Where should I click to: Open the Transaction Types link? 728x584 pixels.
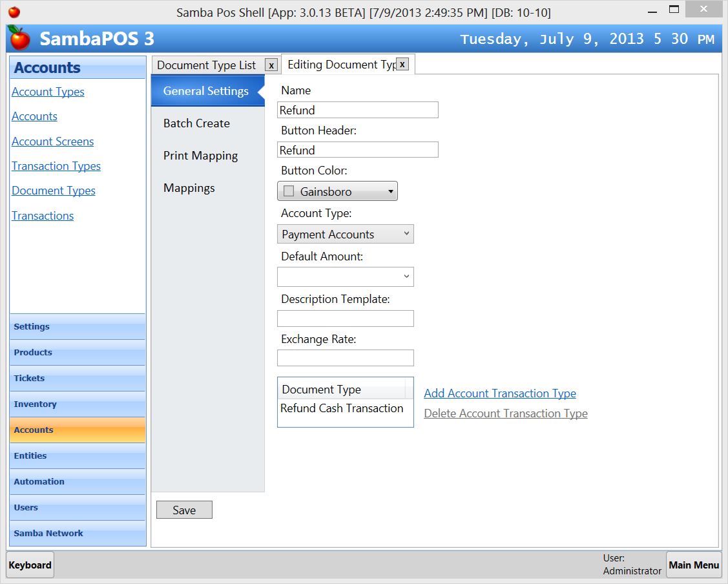pyautogui.click(x=56, y=166)
